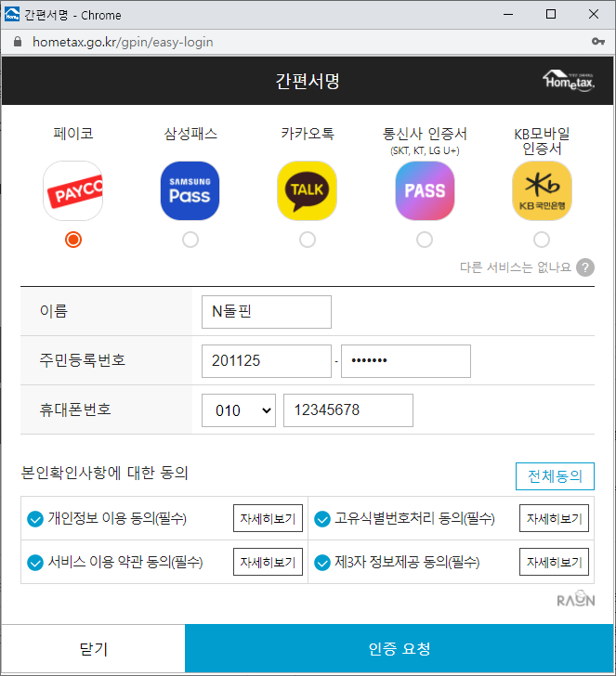This screenshot has height=676, width=616.
Task: Toggle 개인정보 이용 동의 checkbox
Action: tap(35, 519)
